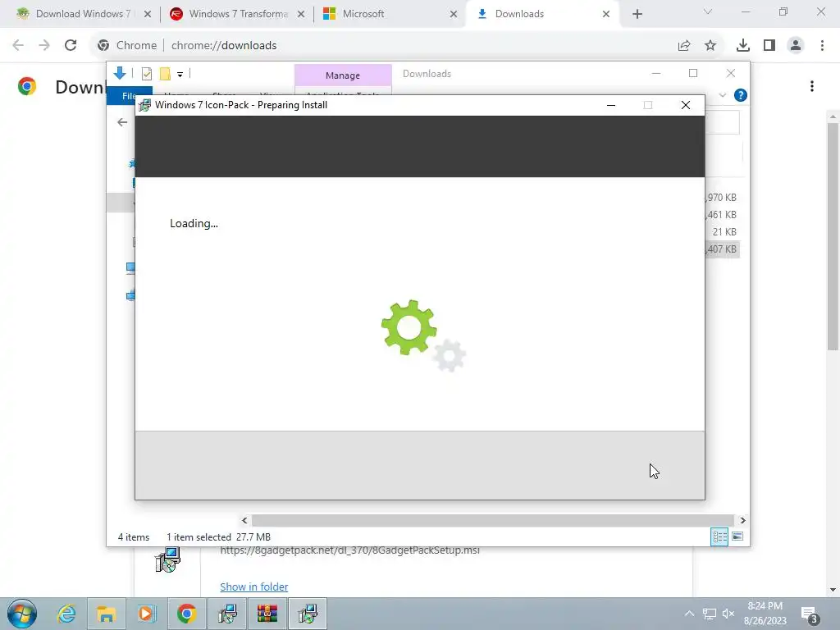The height and width of the screenshot is (630, 840).
Task: Go back in Chrome
Action: point(18,45)
